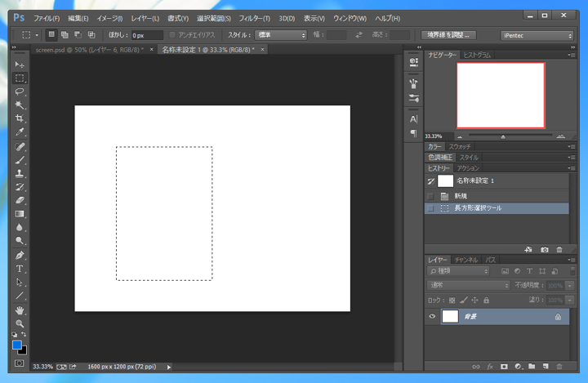Select the Rectangular Marquee tool in toolbox
Screen dimensions: 588x383
(x=20, y=78)
